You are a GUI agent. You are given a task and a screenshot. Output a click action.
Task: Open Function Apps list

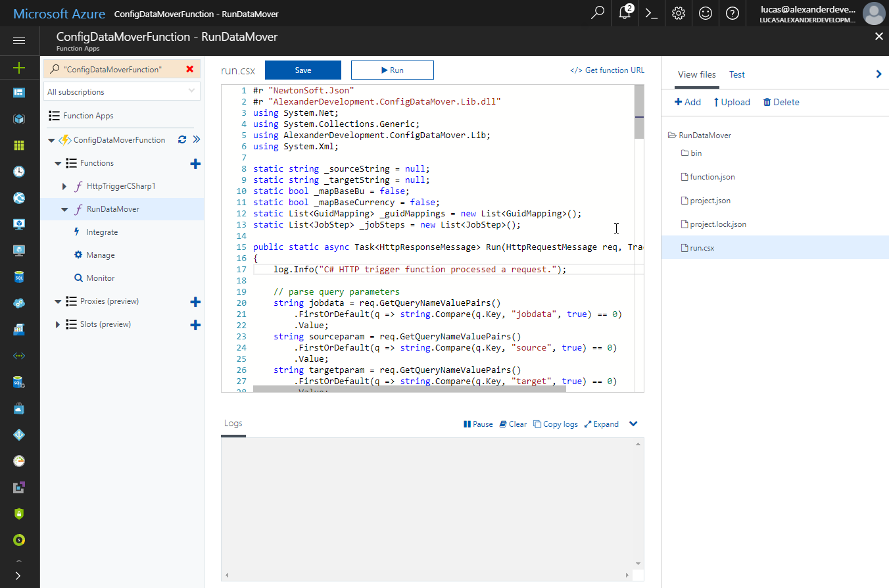tap(88, 116)
